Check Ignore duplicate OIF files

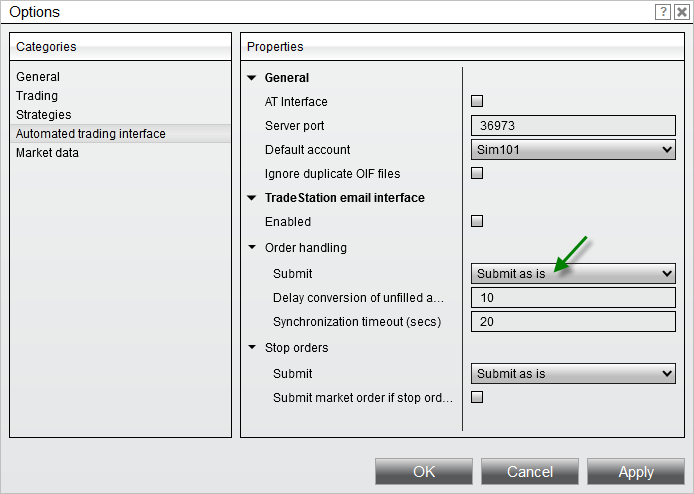pyautogui.click(x=477, y=173)
